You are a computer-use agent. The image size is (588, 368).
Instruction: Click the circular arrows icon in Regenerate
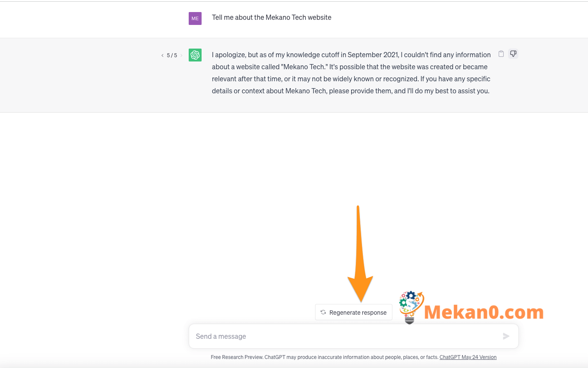click(323, 313)
